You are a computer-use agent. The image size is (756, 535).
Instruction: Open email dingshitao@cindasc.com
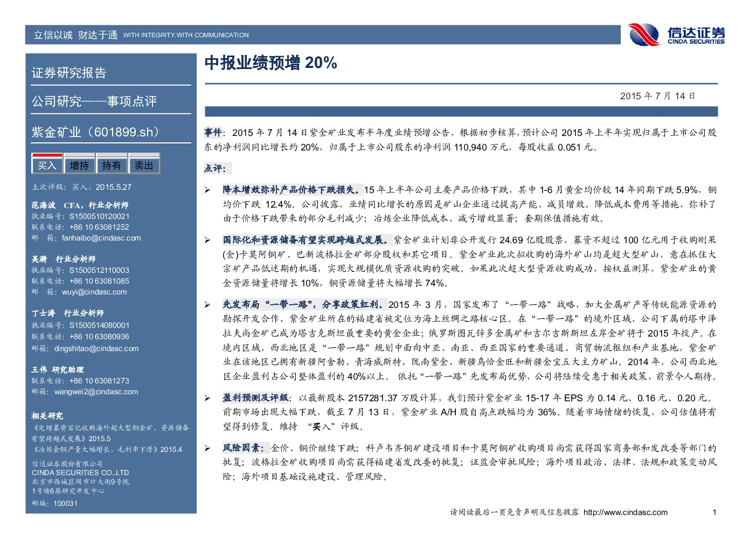coord(96,348)
